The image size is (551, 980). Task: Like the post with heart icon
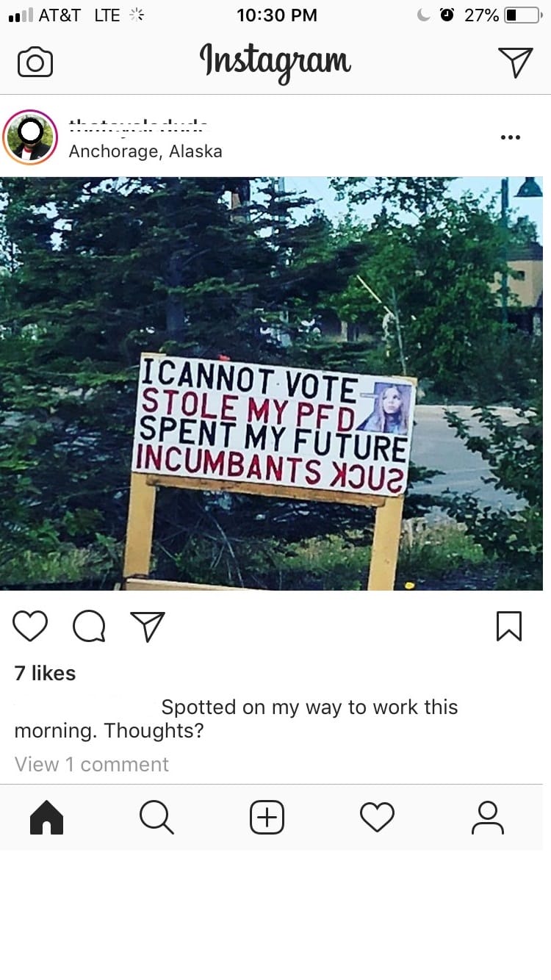coord(30,626)
